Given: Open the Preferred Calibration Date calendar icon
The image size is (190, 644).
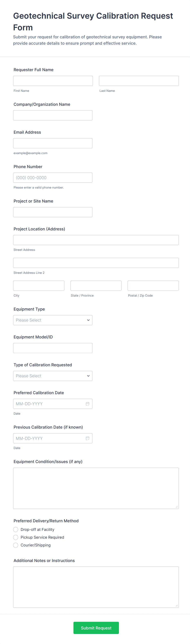Looking at the screenshot, I should coord(87,404).
